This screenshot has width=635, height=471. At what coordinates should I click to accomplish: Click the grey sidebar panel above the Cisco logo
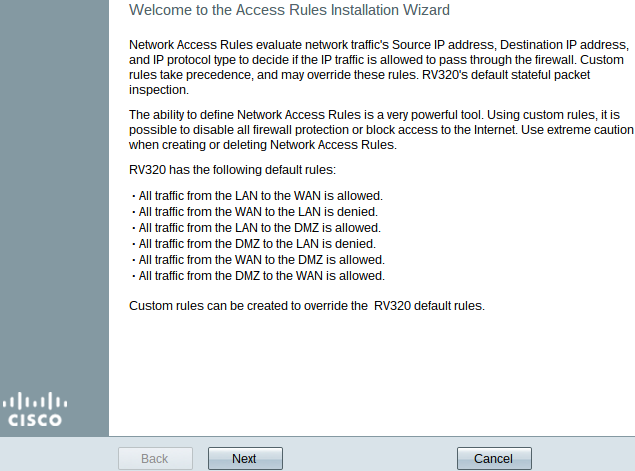[x=54, y=194]
